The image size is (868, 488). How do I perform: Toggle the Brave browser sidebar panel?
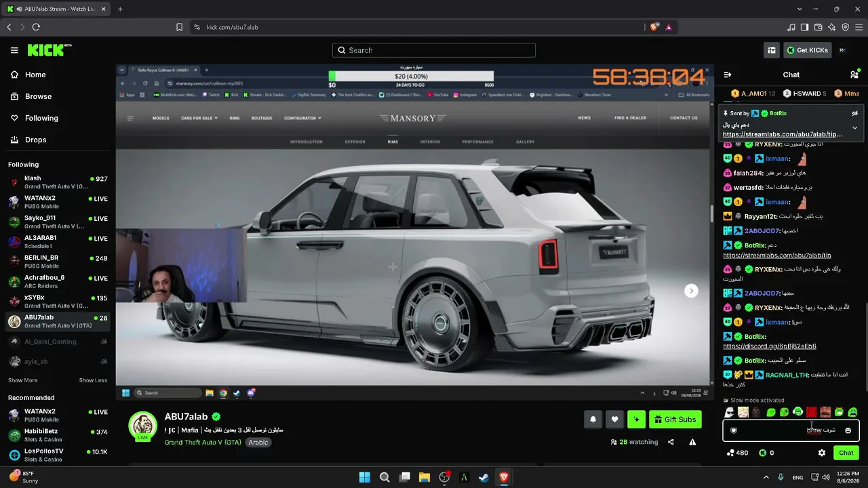[x=805, y=27]
